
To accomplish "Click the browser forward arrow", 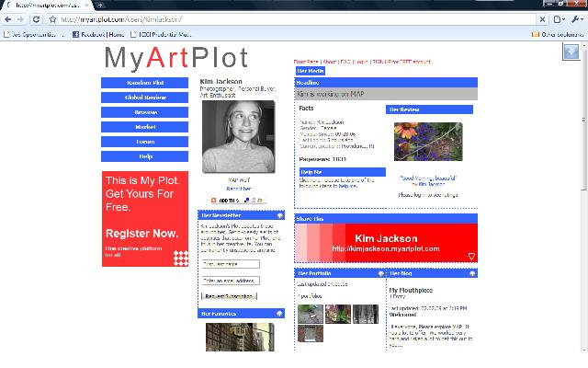I will pyautogui.click(x=20, y=18).
